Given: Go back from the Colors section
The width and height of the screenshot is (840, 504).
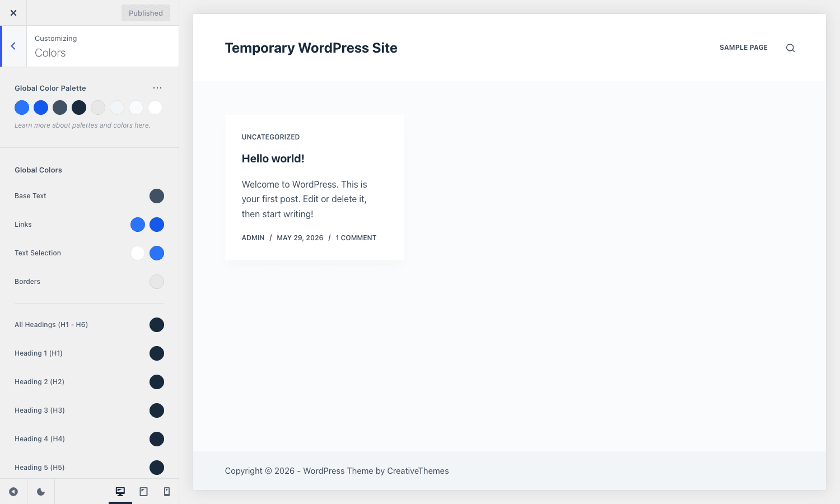Looking at the screenshot, I should [x=13, y=46].
